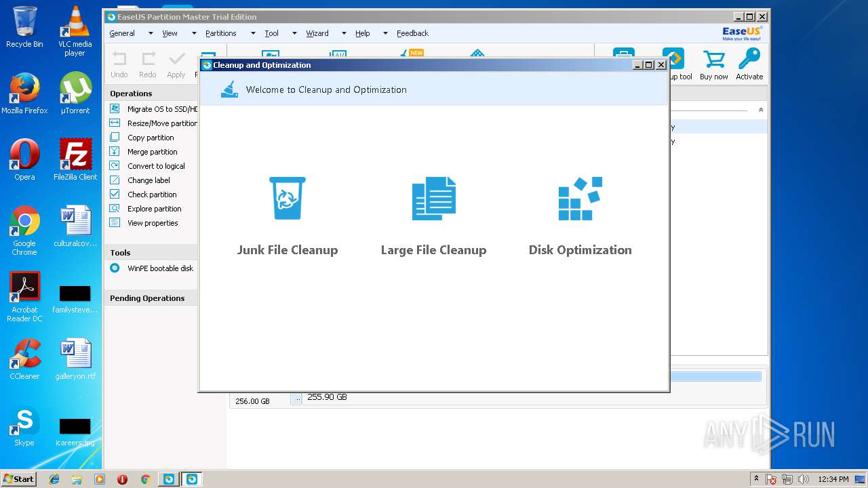The width and height of the screenshot is (868, 488).
Task: Open Google Chrome desktop shortcut
Action: (x=24, y=230)
